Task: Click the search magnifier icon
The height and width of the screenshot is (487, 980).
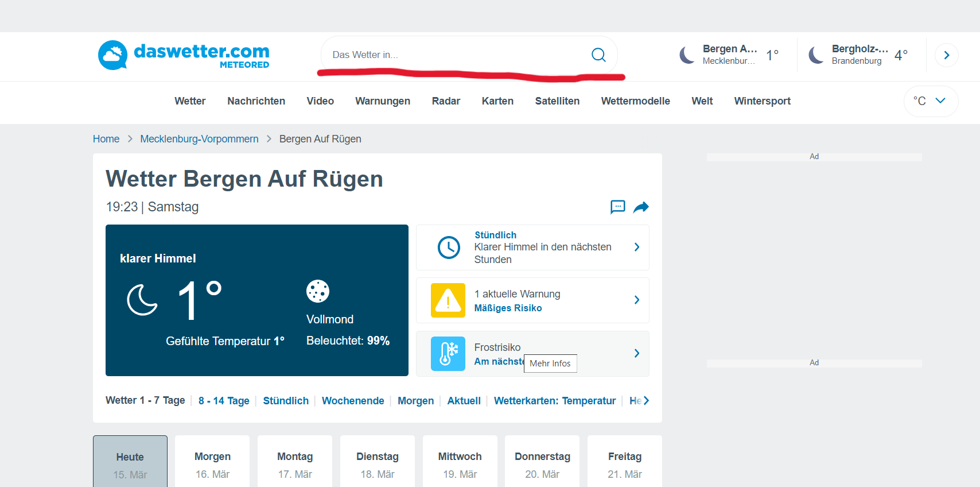Action: coord(598,55)
